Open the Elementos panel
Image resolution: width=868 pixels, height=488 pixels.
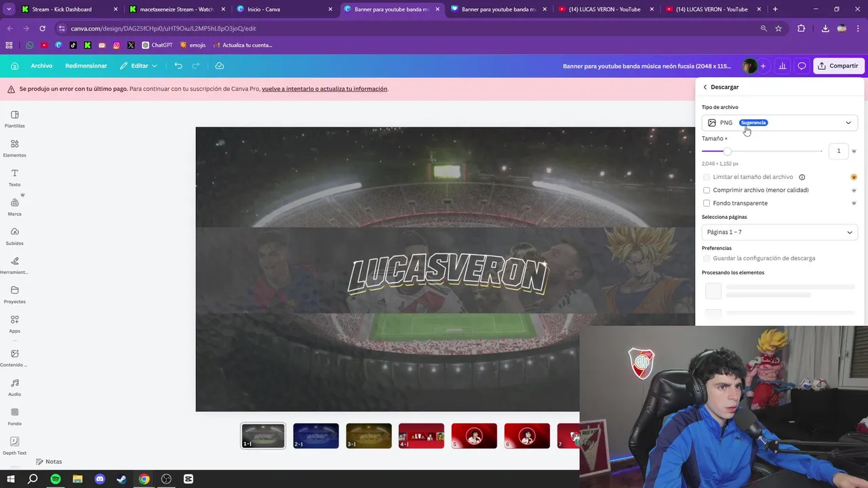15,148
